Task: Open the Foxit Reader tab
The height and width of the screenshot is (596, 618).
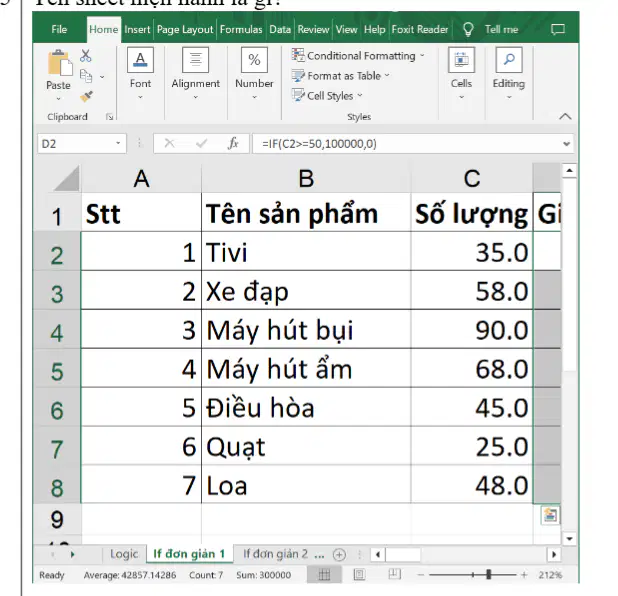Action: [x=420, y=30]
